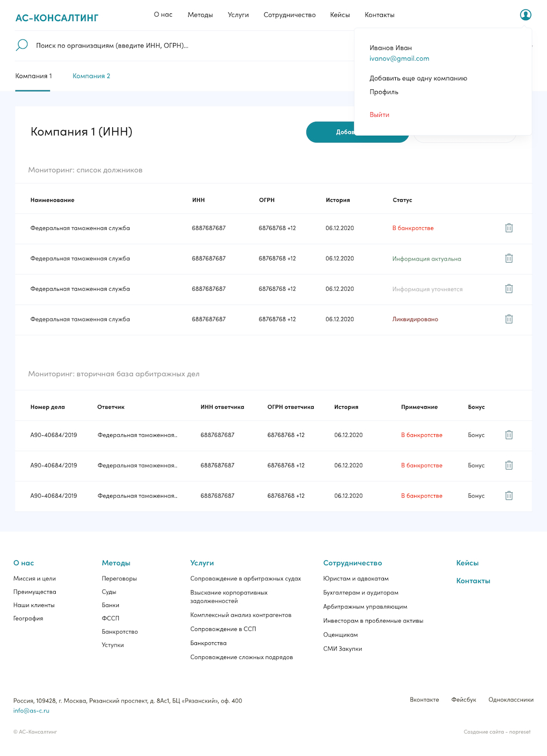This screenshot has height=756, width=547.
Task: Click the search magnifier icon
Action: click(22, 45)
